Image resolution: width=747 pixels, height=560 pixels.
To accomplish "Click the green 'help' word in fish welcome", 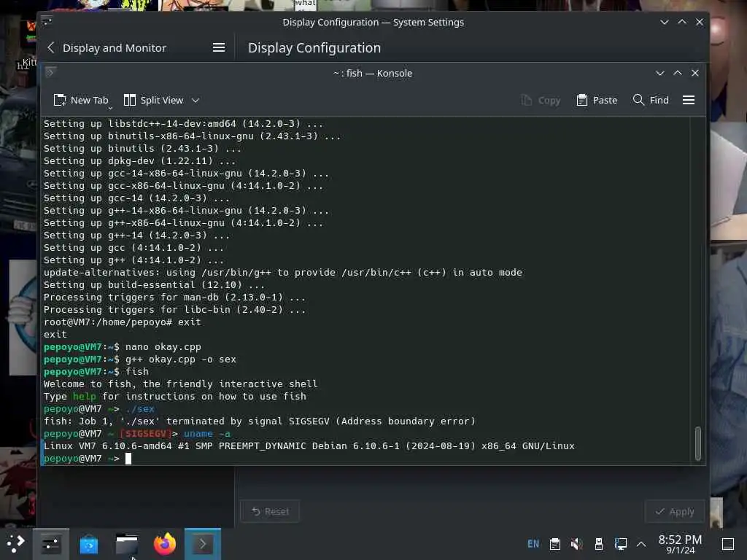I will point(85,396).
